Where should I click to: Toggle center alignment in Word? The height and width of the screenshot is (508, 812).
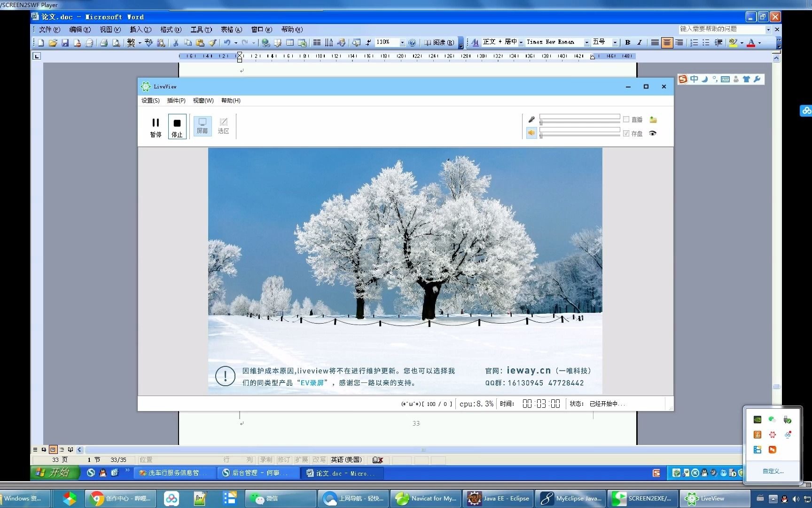667,43
